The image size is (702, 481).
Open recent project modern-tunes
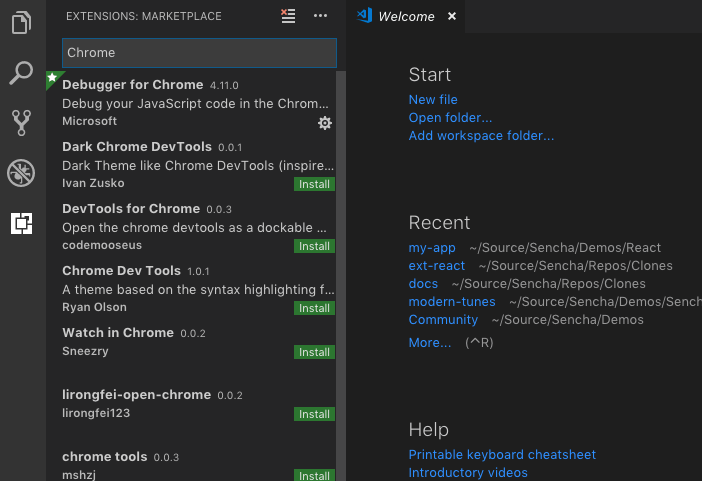[452, 301]
